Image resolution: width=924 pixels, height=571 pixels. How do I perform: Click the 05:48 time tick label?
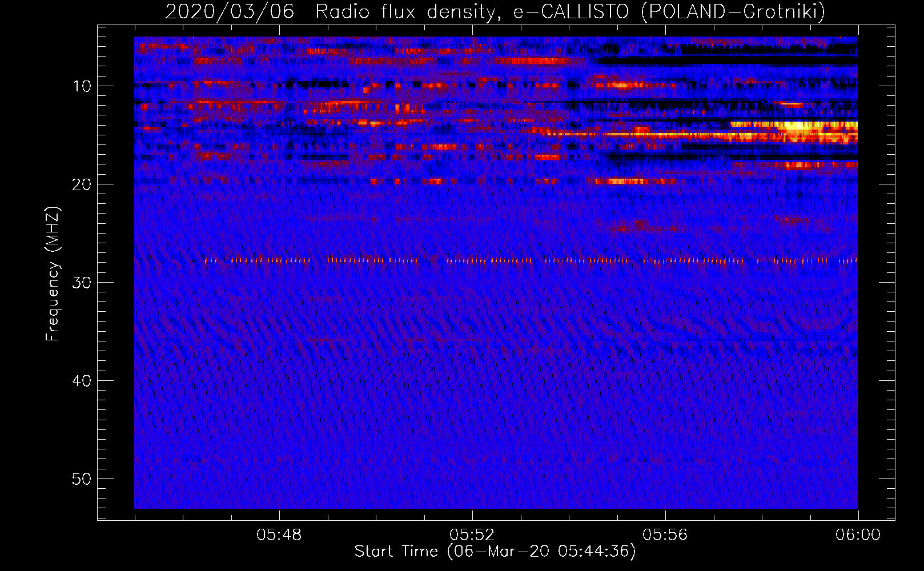tap(279, 535)
